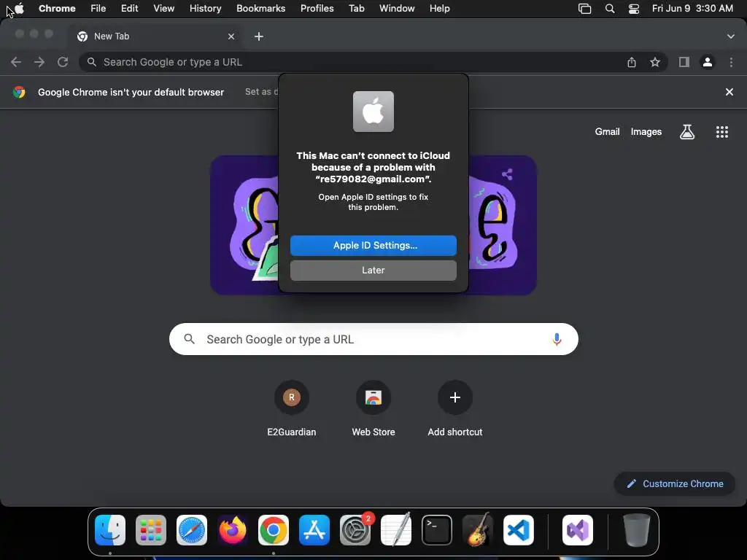Open the Tab menu
Image resolution: width=747 pixels, height=560 pixels.
(356, 9)
